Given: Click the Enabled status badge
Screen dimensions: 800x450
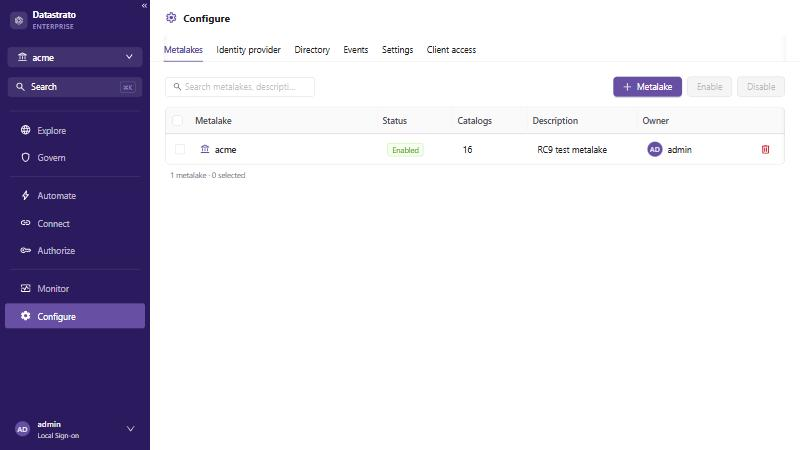Looking at the screenshot, I should (405, 150).
